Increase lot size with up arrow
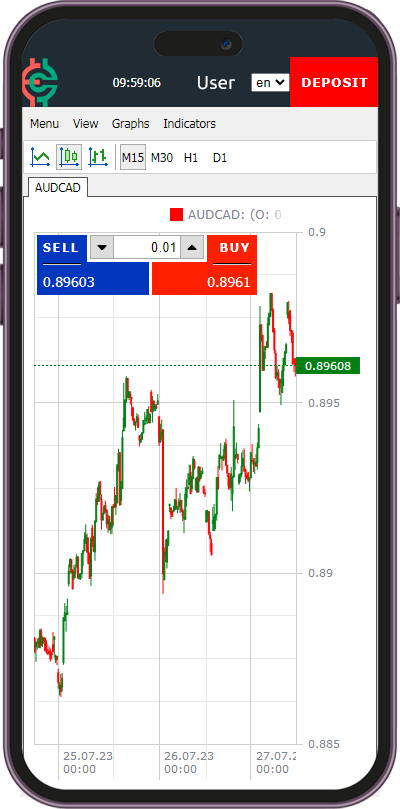 coord(193,248)
